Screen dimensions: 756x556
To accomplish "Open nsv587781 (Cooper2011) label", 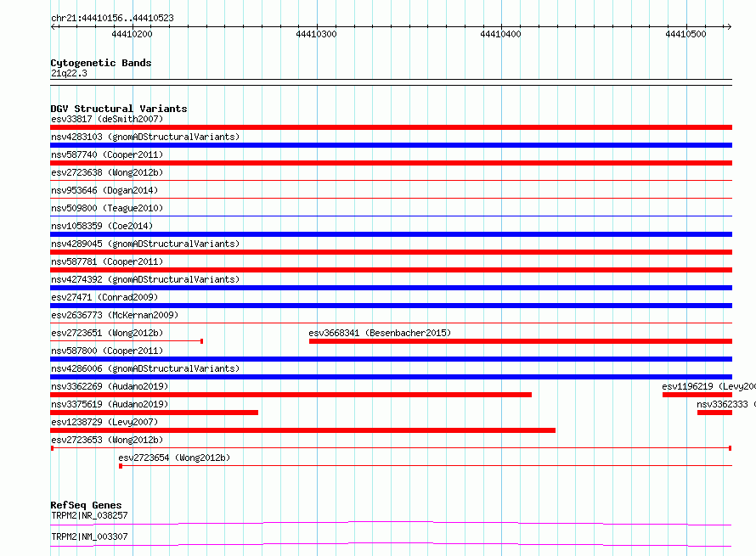I will [x=107, y=261].
